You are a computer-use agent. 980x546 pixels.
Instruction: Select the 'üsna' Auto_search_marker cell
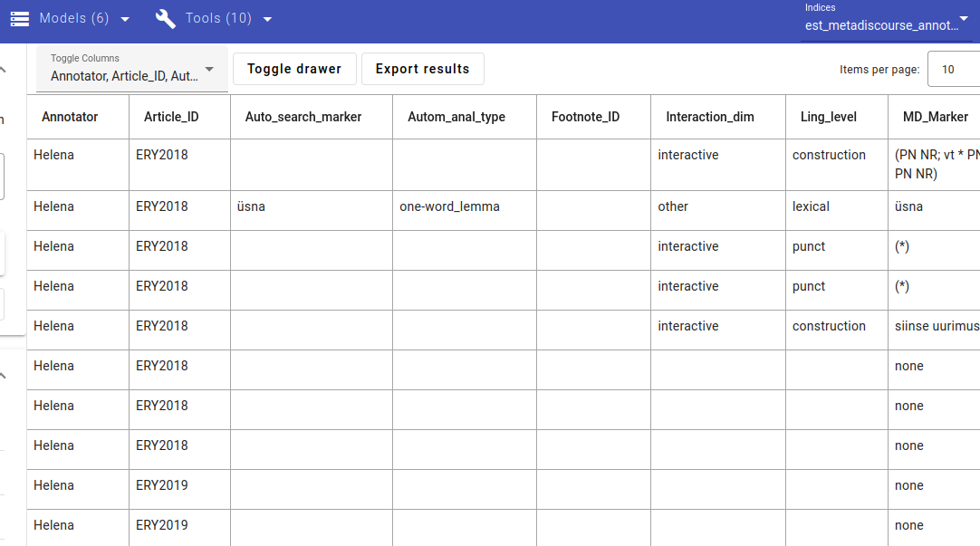coord(312,211)
